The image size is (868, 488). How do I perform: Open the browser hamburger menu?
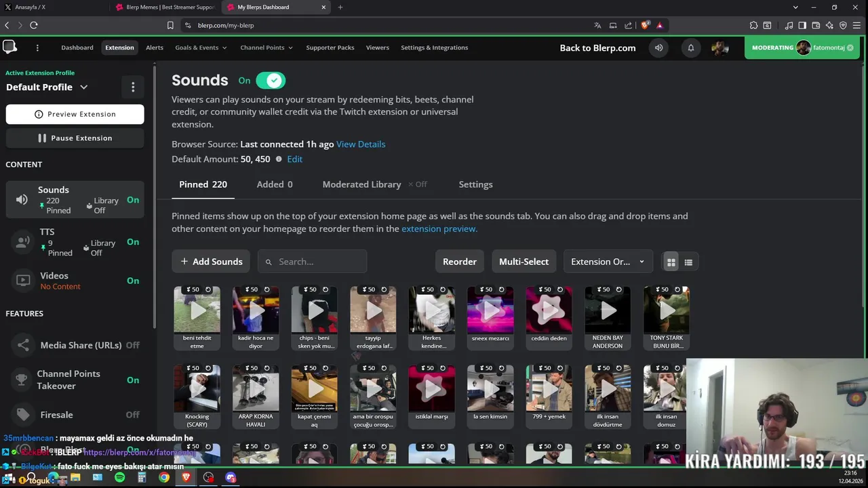tap(856, 25)
